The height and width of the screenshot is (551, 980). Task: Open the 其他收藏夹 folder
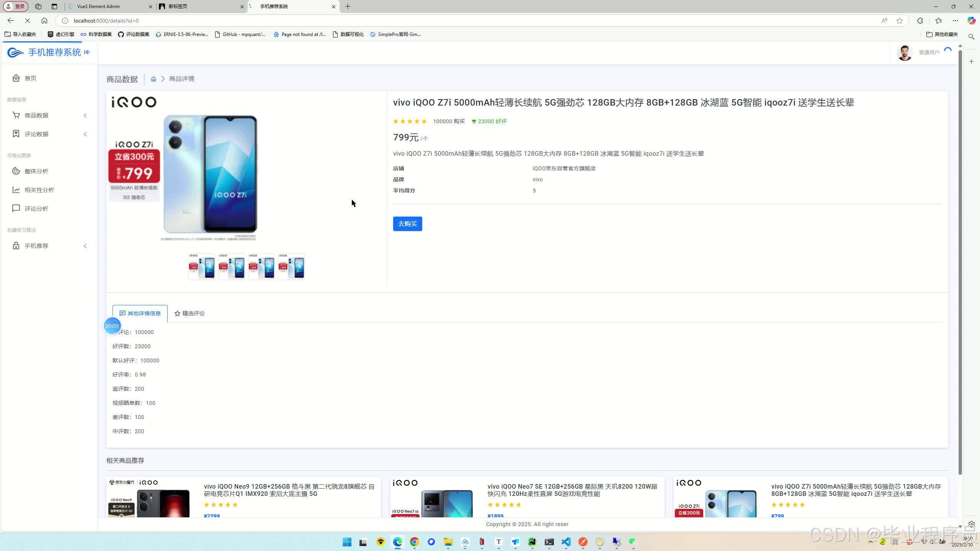click(x=942, y=34)
